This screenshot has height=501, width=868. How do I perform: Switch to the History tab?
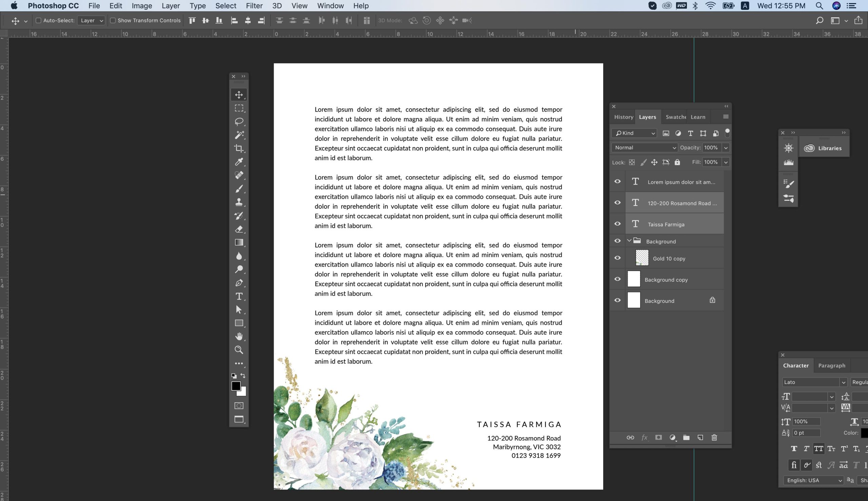click(624, 117)
